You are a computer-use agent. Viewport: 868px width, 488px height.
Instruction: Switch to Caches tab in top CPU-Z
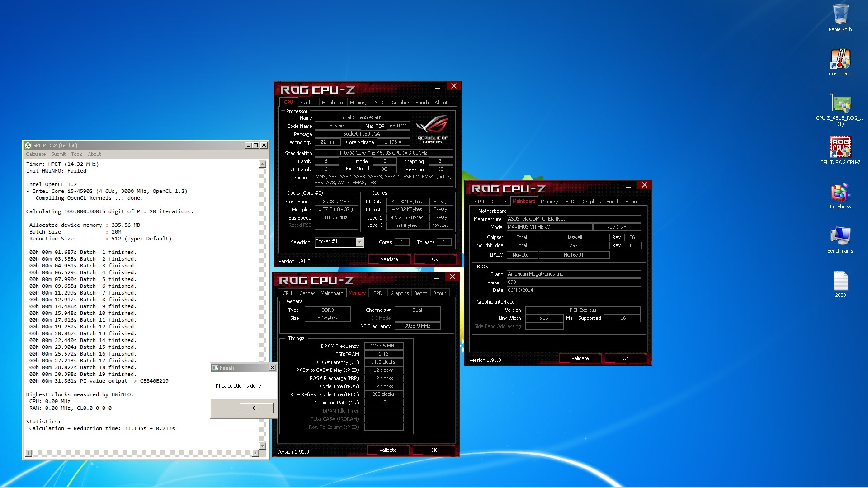click(309, 103)
